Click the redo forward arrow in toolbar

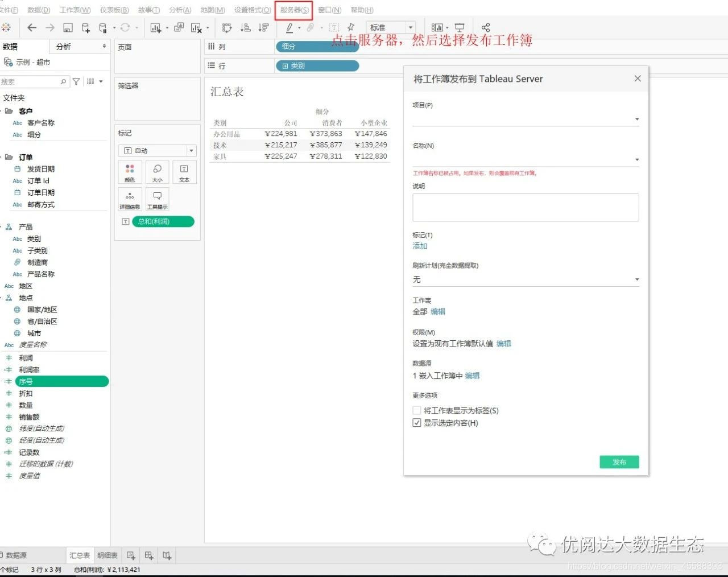point(50,27)
